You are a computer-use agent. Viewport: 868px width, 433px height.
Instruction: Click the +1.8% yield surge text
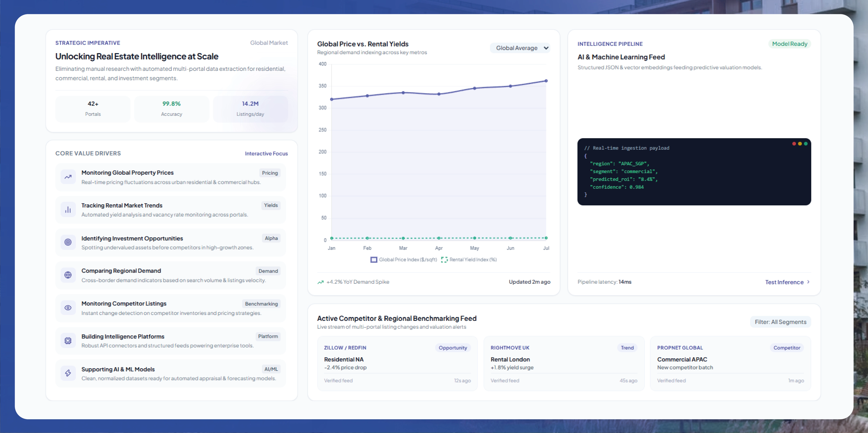pos(512,368)
